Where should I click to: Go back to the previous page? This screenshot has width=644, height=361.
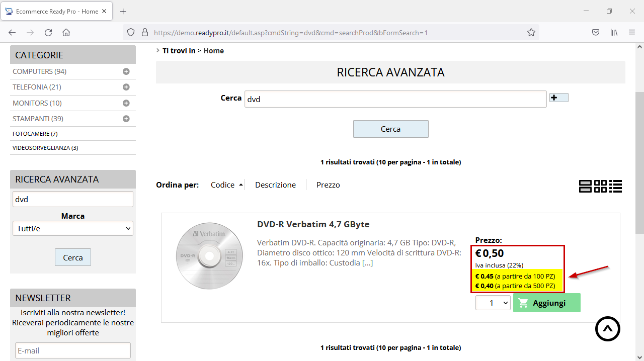click(x=12, y=33)
